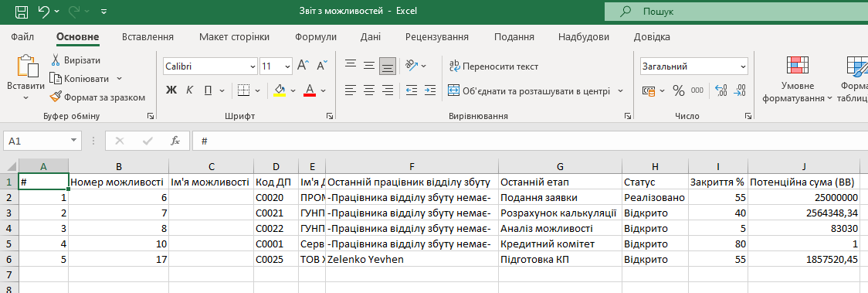The width and height of the screenshot is (868, 293).
Task: Click the Insert function fx icon
Action: 175,141
